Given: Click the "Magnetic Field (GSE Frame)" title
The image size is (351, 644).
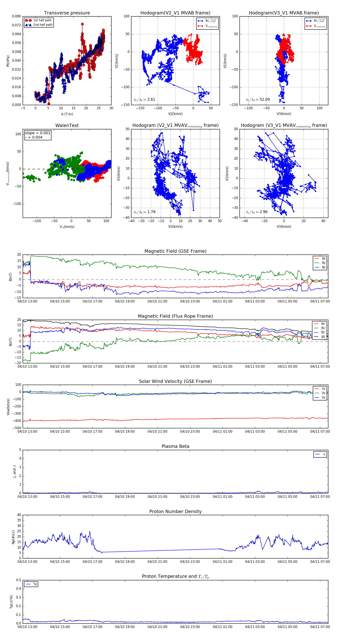Looking at the screenshot, I should click(175, 251).
